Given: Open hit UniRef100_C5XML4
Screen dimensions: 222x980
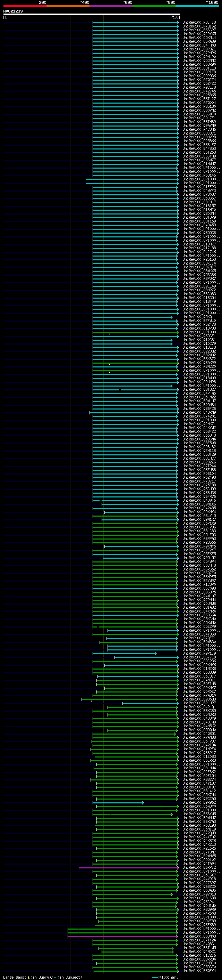Looking at the screenshot, I should click(199, 38).
